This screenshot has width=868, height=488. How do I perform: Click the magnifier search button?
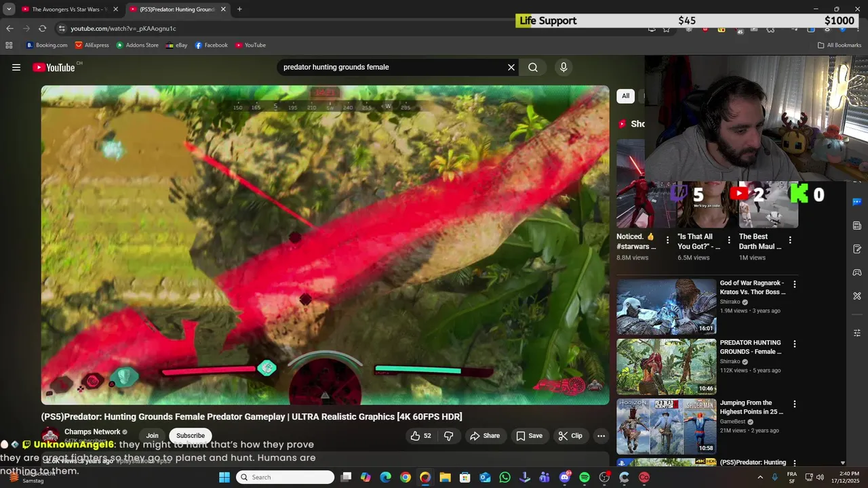(x=533, y=67)
